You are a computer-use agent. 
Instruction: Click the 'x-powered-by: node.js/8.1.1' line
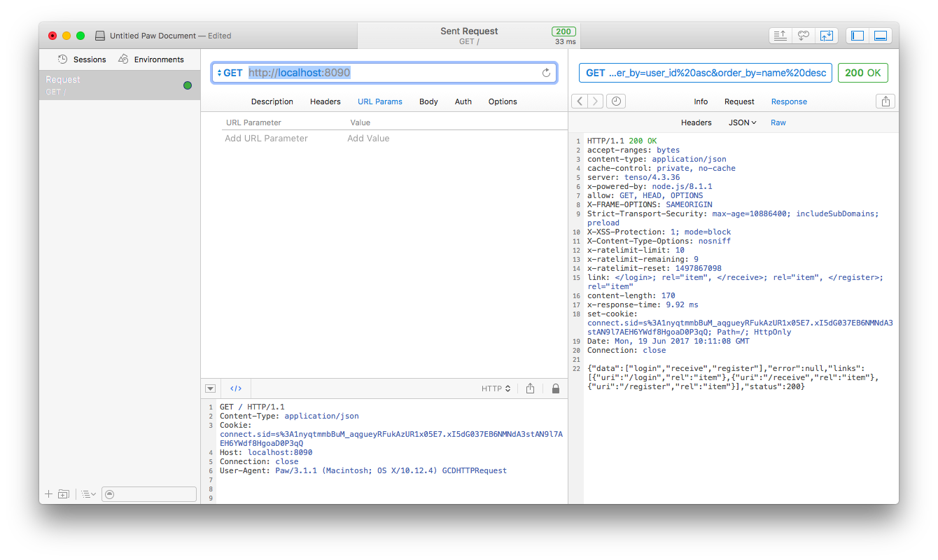pos(650,186)
